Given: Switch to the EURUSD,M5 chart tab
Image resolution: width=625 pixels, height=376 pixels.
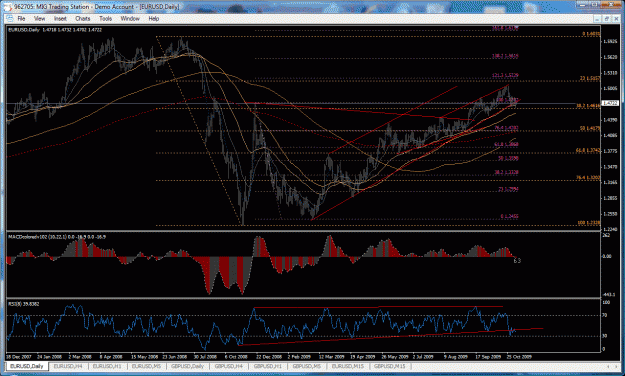Looking at the screenshot, I should [146, 366].
